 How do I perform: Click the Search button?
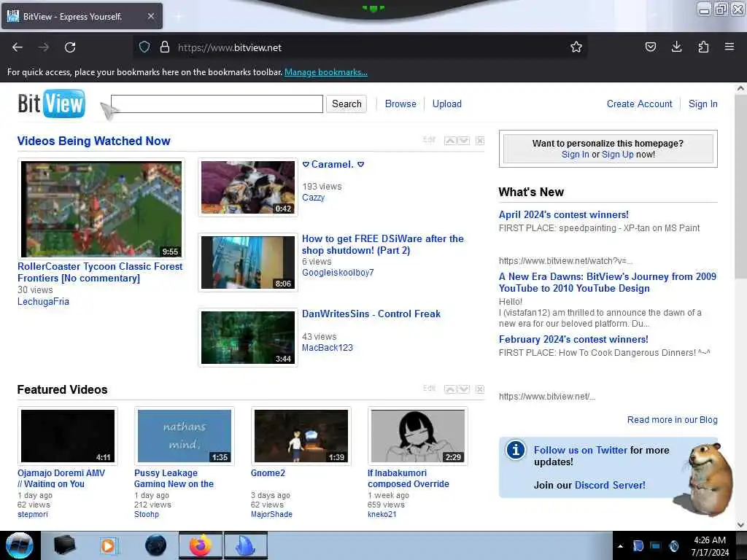click(x=347, y=104)
